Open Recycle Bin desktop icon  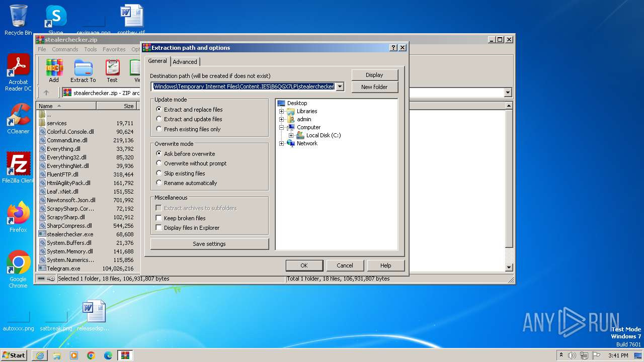coord(18,20)
